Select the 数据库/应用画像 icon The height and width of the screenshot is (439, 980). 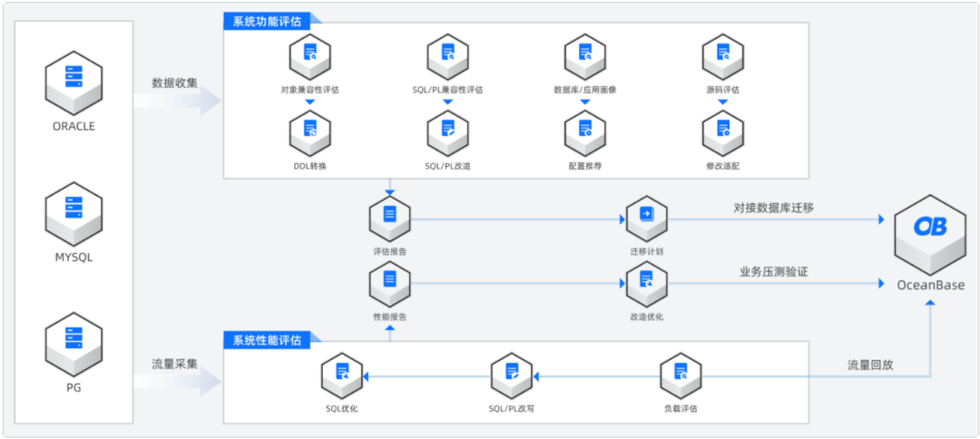point(584,55)
